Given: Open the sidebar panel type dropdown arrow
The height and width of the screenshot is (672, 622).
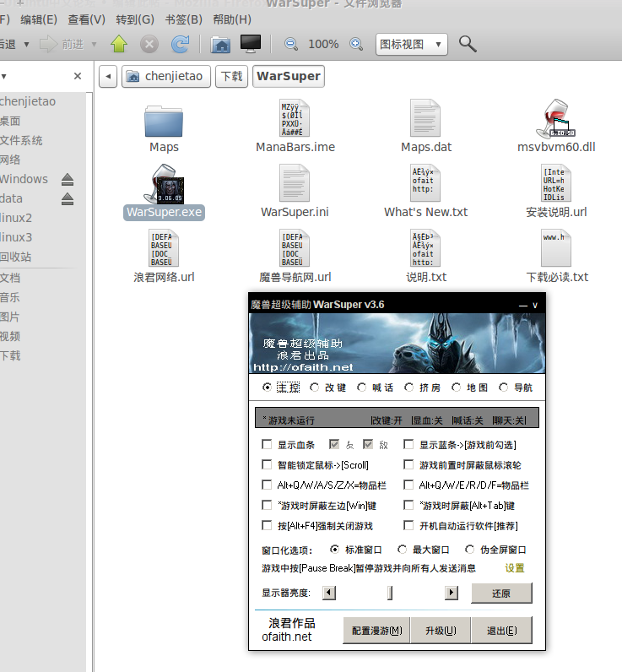Looking at the screenshot, I should 4,77.
